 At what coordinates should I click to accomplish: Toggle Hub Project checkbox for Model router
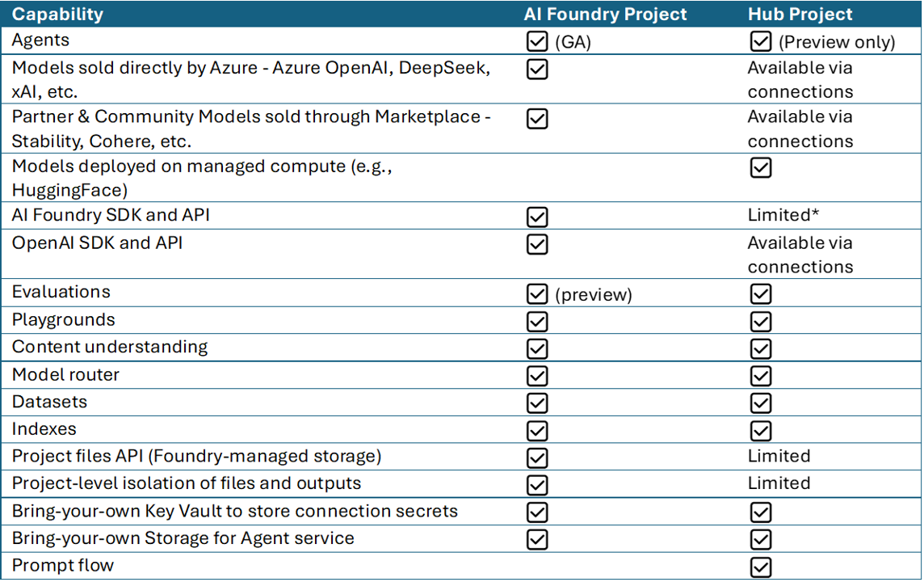pyautogui.click(x=761, y=376)
